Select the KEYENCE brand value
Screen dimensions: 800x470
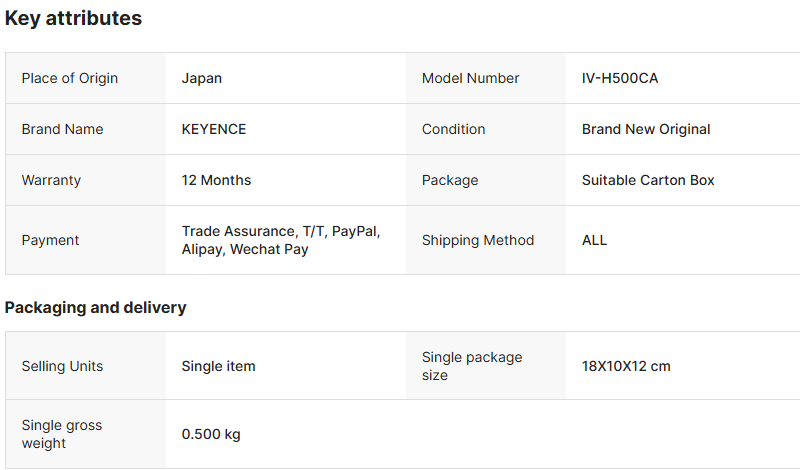click(x=214, y=129)
